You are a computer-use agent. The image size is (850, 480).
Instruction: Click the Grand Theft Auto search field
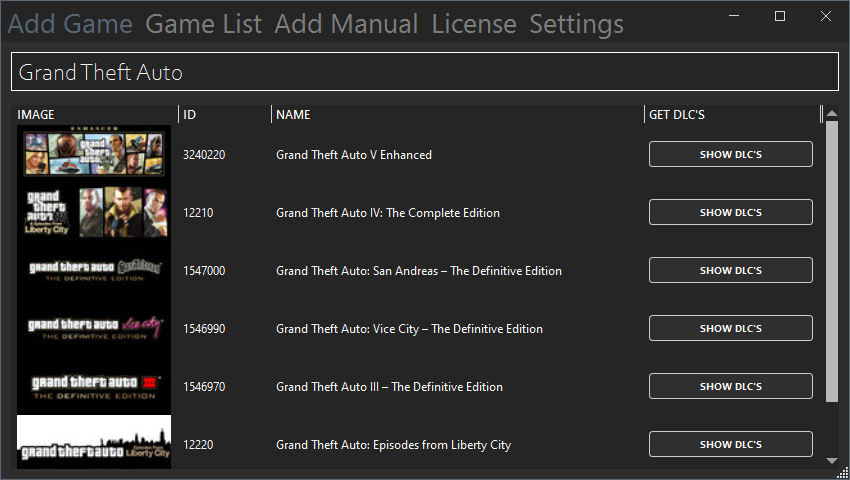425,72
